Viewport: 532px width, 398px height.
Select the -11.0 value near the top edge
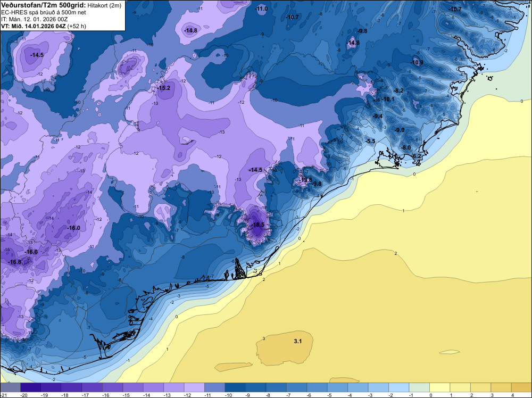(x=262, y=9)
